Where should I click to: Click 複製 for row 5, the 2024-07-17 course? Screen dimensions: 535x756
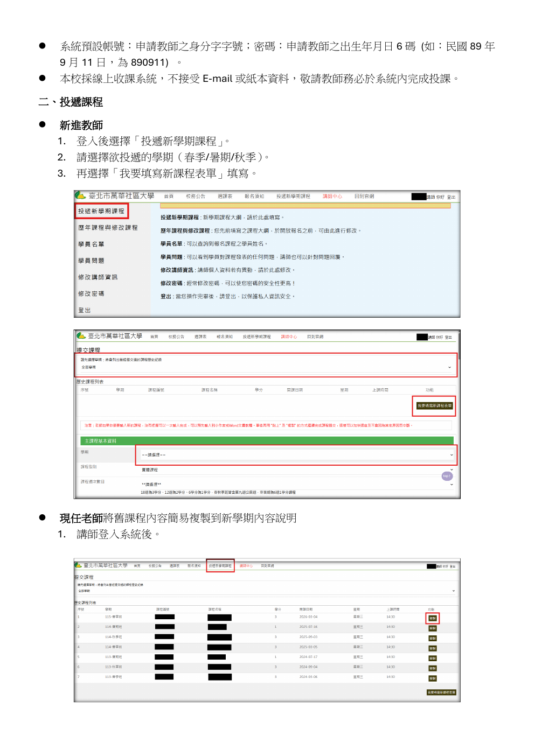(433, 659)
